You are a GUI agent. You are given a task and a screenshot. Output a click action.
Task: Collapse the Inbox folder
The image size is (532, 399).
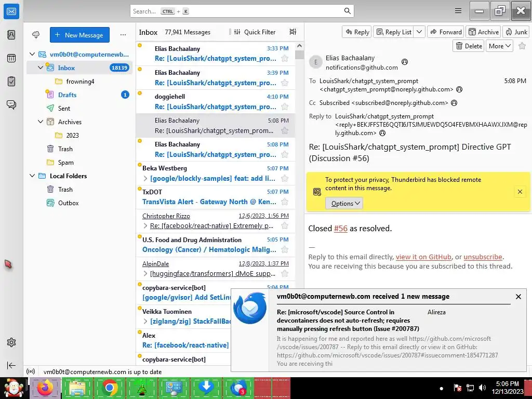tap(41, 68)
